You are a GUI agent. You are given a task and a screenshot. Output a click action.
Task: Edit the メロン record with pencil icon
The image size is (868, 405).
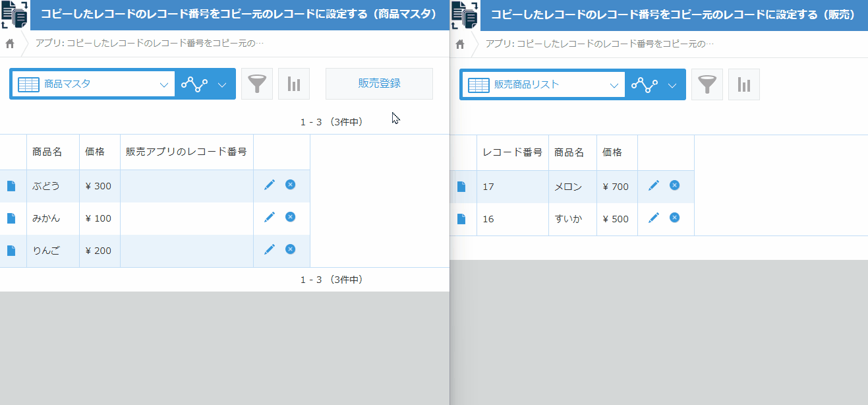pos(653,186)
